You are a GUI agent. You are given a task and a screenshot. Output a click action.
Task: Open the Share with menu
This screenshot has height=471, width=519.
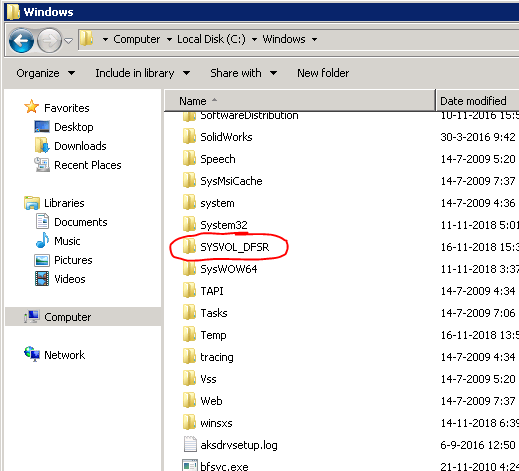[244, 73]
